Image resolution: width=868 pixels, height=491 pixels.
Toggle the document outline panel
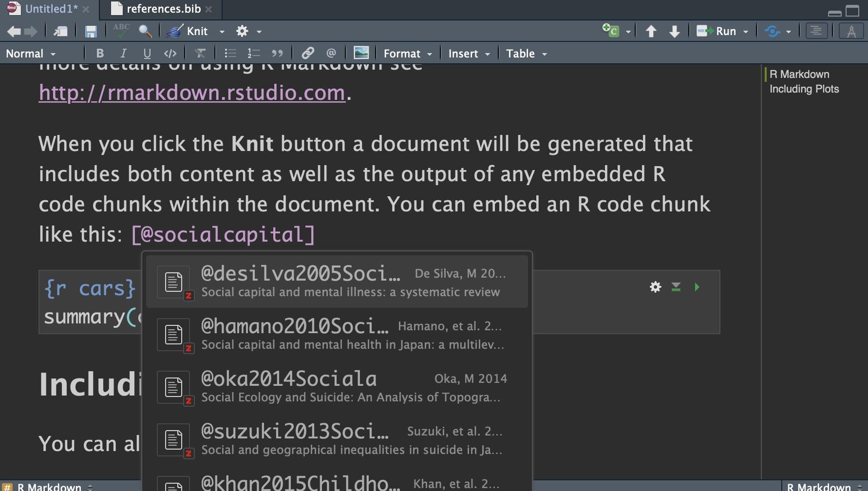pos(816,31)
